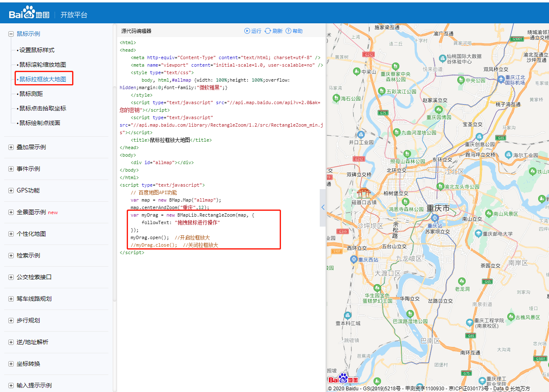Click the 重庆园博园 park icon
The height and width of the screenshot is (392, 549).
[x=438, y=110]
